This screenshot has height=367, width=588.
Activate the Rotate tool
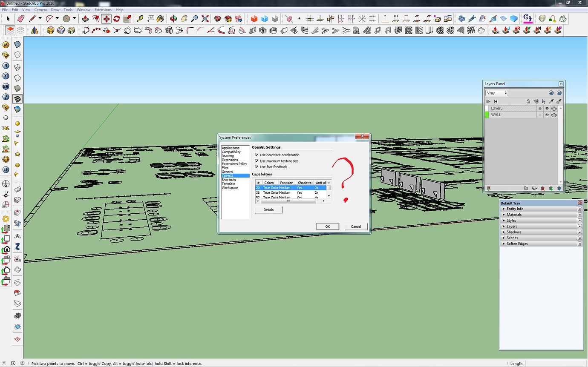tap(117, 19)
